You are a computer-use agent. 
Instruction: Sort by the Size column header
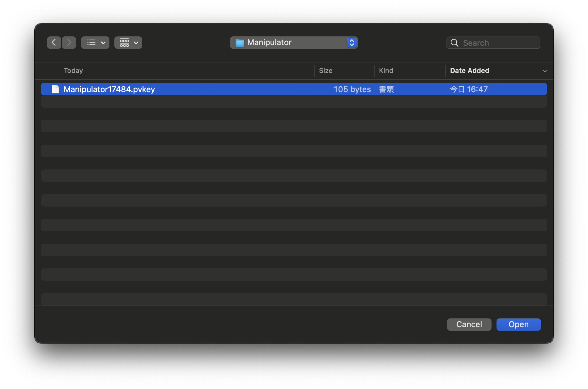[326, 71]
